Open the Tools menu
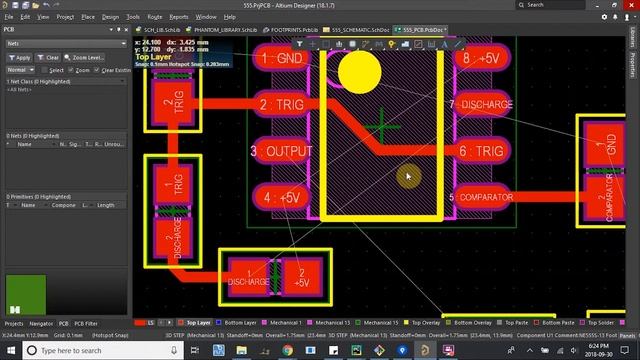This screenshot has height=360, width=640. 133,17
